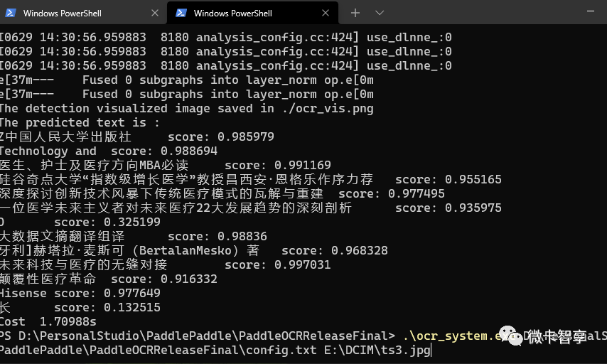This screenshot has height=364, width=607.
Task: Click the 'Cost 1.70988s' line
Action: pos(48,321)
